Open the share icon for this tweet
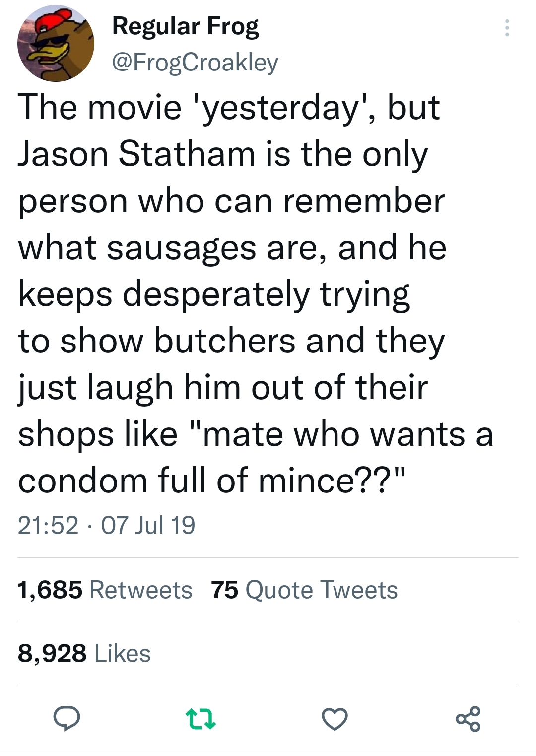 (x=468, y=719)
